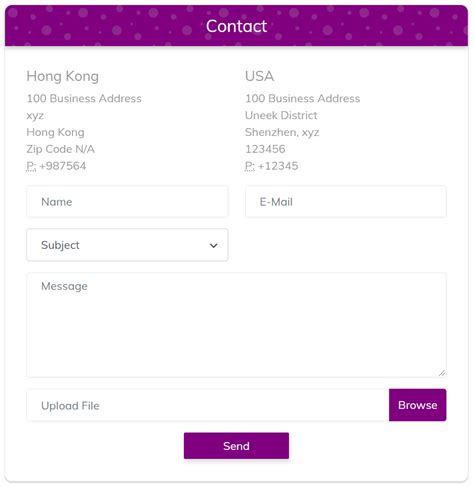Click the Browse button
The image size is (474, 487).
point(418,405)
